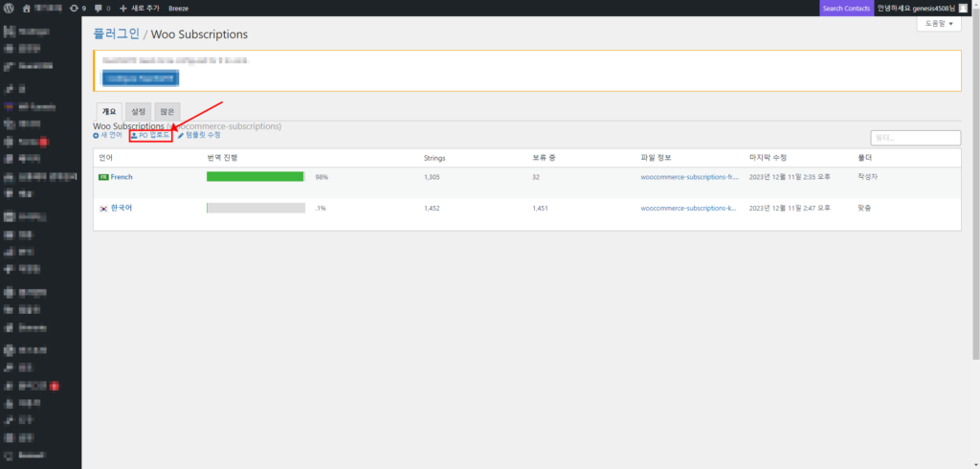
Task: Click the WordPress logo in admin bar
Action: (x=9, y=8)
